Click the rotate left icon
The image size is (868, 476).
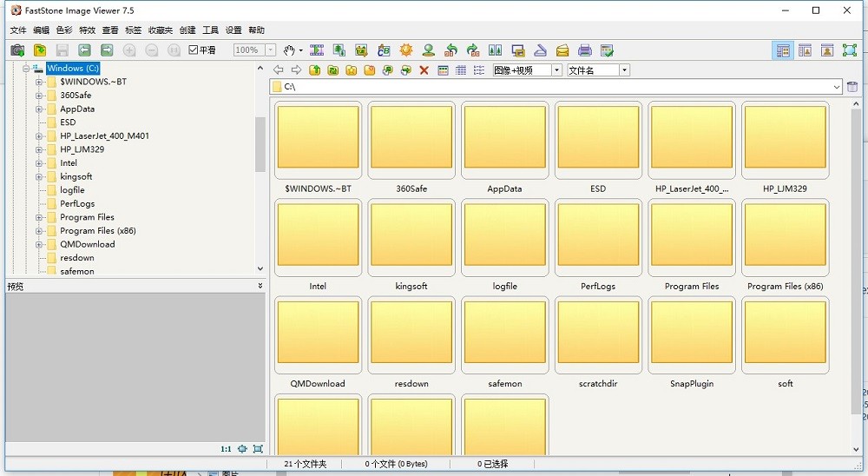pos(450,50)
